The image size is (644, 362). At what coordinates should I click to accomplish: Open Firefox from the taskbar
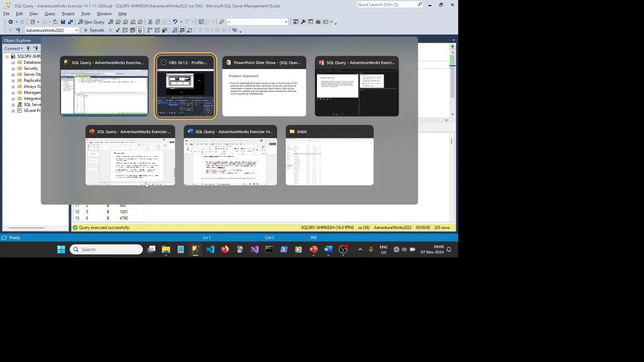click(225, 249)
